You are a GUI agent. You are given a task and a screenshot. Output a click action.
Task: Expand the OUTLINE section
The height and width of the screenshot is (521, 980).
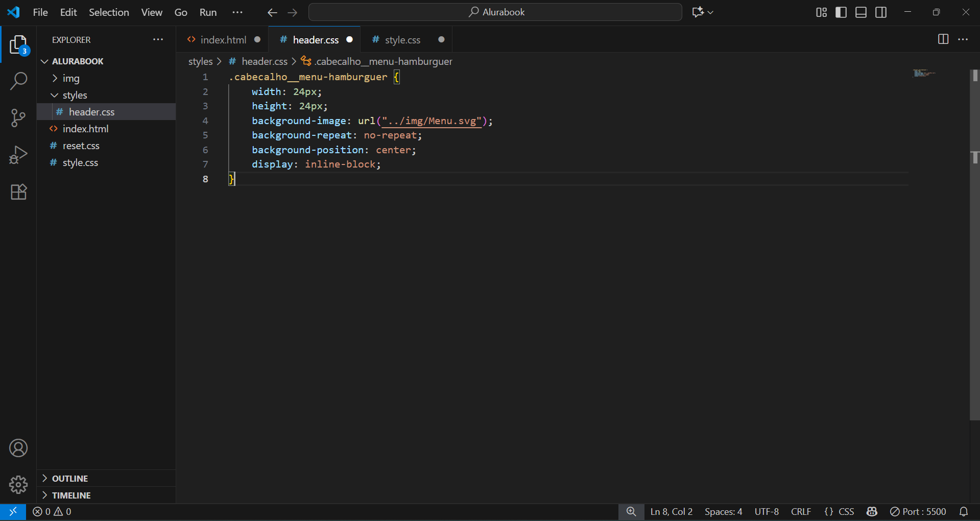(x=70, y=479)
